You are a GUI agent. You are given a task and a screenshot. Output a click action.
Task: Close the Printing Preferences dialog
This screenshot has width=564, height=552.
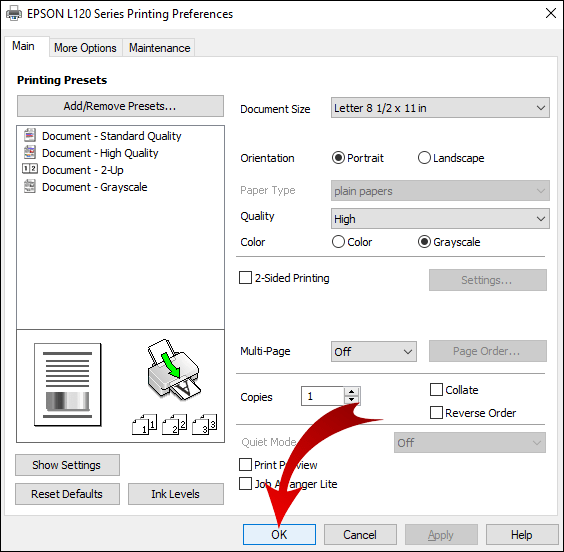[x=551, y=13]
